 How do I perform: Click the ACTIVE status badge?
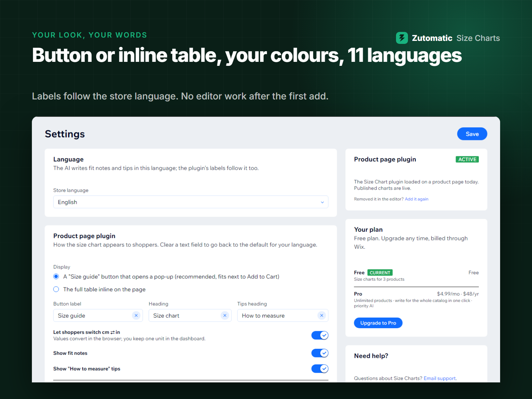(x=467, y=159)
